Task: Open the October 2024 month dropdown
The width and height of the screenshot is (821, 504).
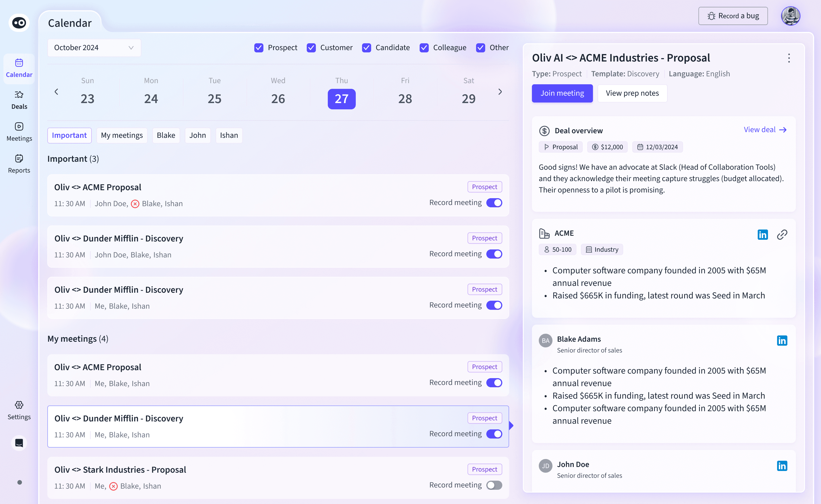Action: tap(94, 48)
